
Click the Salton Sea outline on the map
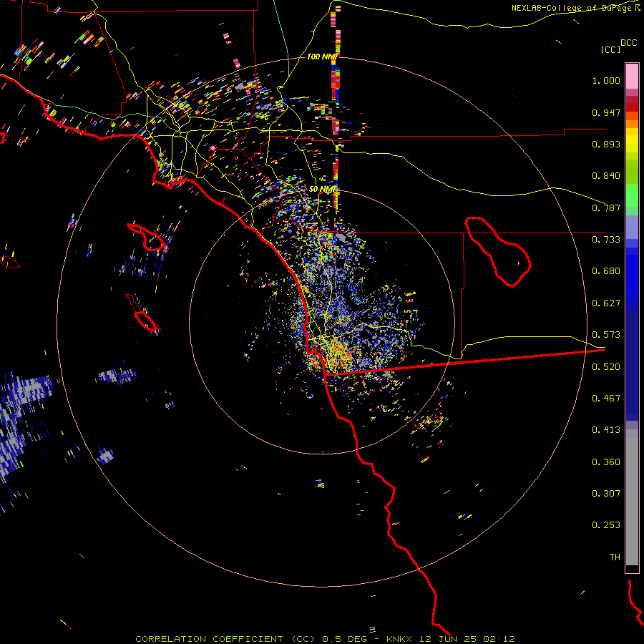[498, 251]
